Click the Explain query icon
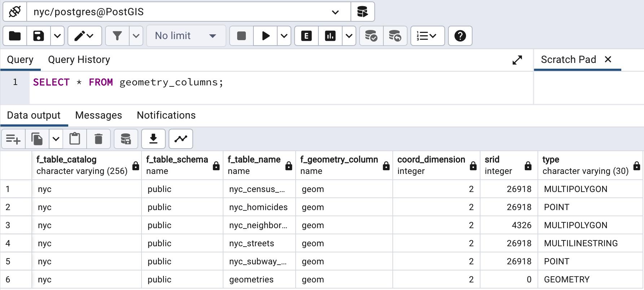644x290 pixels. point(306,36)
